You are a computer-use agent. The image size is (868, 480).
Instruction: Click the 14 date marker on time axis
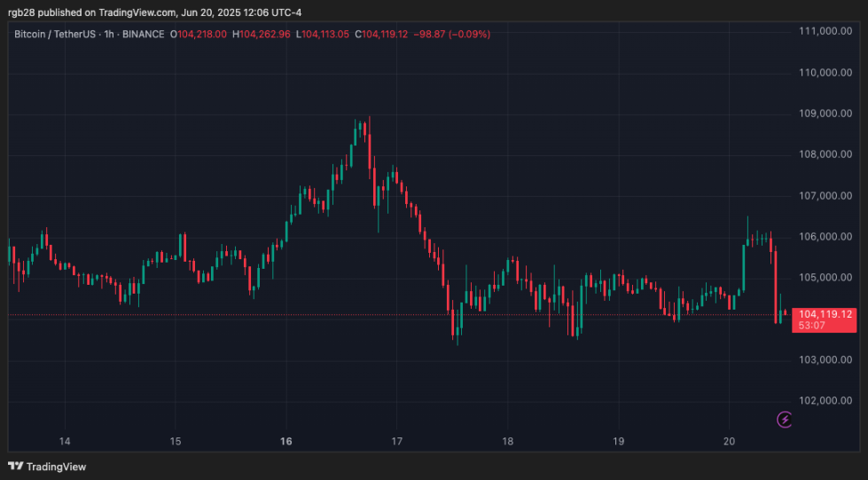pyautogui.click(x=65, y=442)
